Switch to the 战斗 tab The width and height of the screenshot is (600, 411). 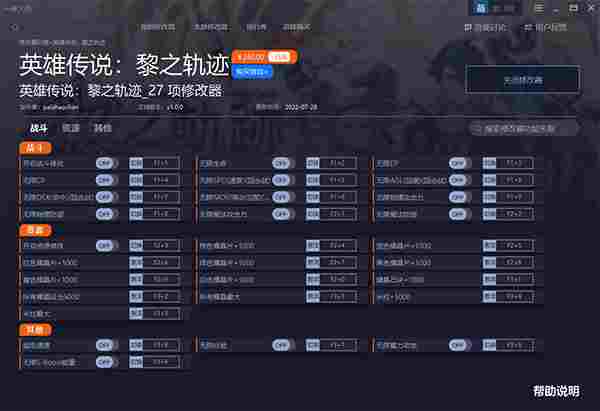point(39,128)
